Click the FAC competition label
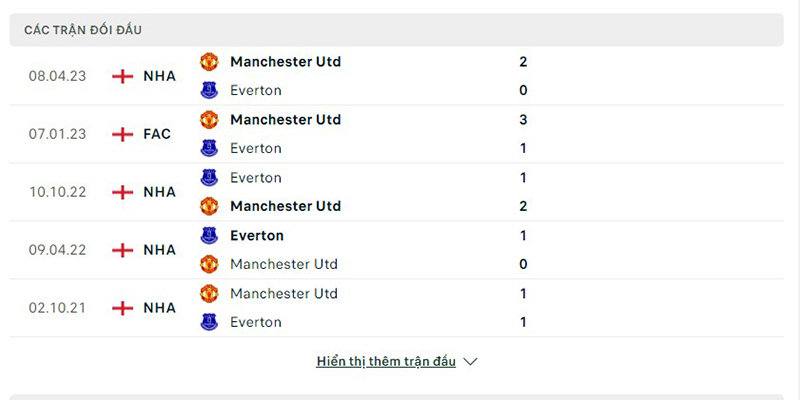 click(x=157, y=134)
